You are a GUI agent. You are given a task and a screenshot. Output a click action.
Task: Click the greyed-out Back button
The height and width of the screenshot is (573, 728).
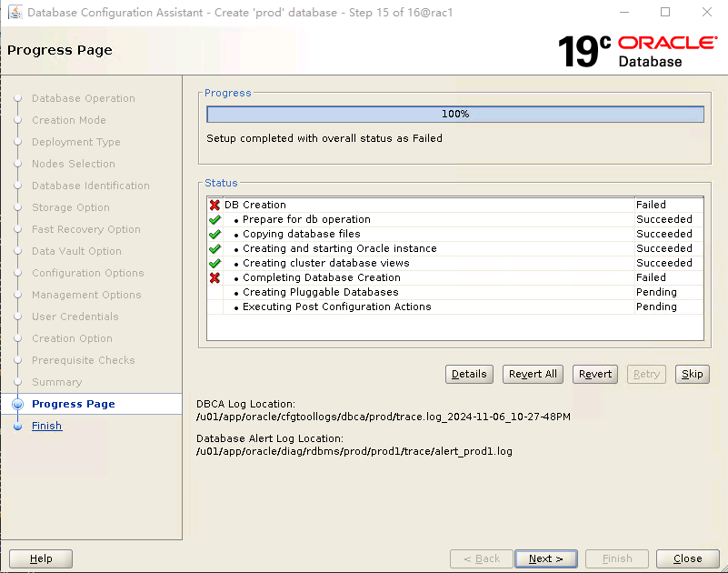click(482, 558)
